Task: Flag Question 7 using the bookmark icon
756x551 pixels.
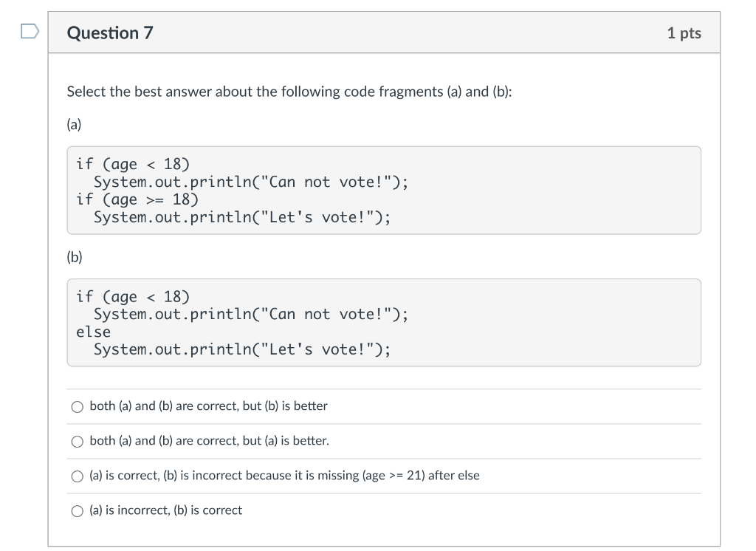Action: pos(30,31)
